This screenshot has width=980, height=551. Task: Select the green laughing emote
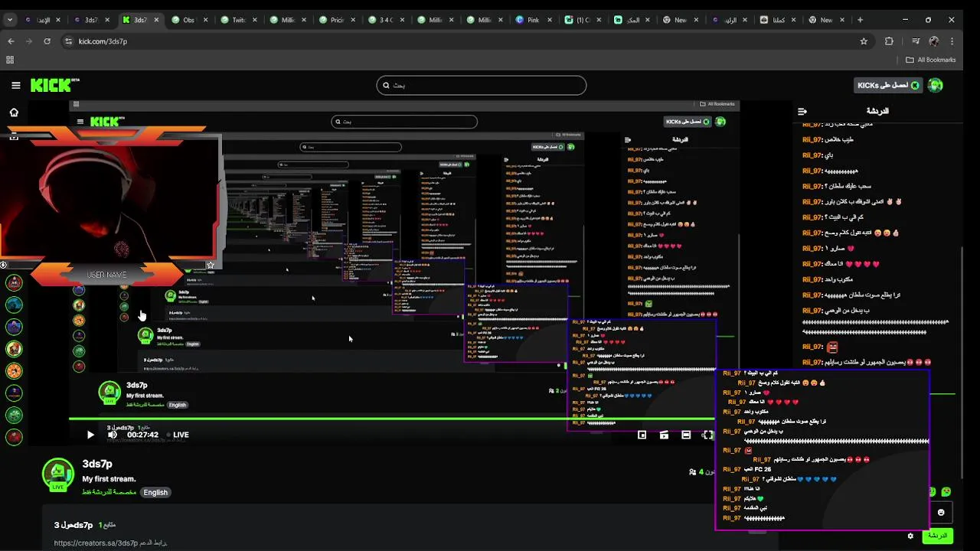click(x=946, y=491)
